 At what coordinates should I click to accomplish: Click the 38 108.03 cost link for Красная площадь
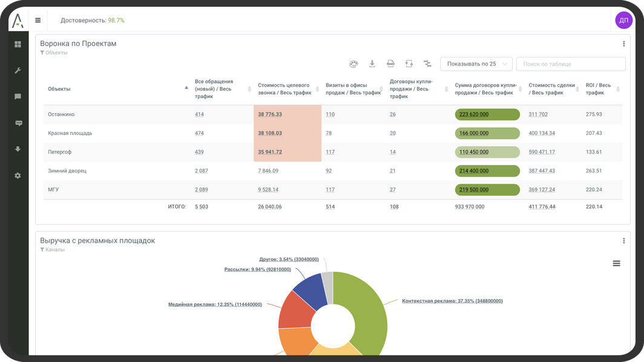(x=270, y=133)
